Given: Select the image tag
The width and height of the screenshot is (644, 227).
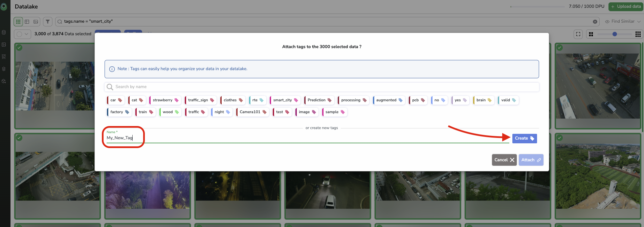Looking at the screenshot, I should point(307,112).
